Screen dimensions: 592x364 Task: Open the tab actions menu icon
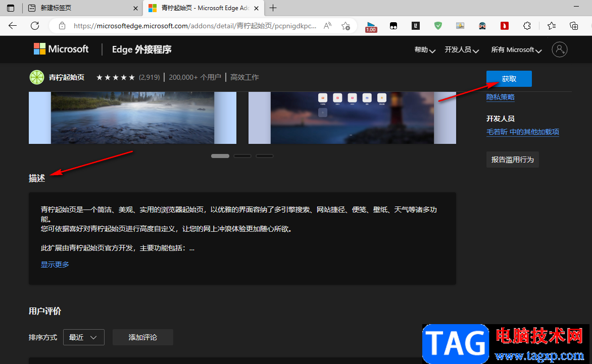pos(11,8)
